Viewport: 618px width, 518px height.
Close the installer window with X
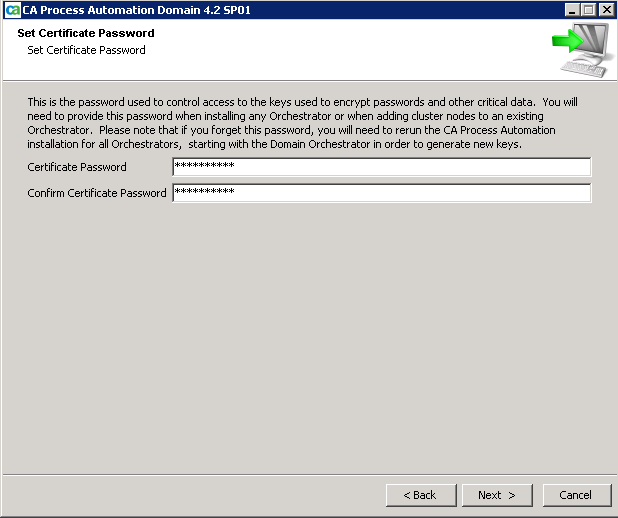click(x=606, y=9)
